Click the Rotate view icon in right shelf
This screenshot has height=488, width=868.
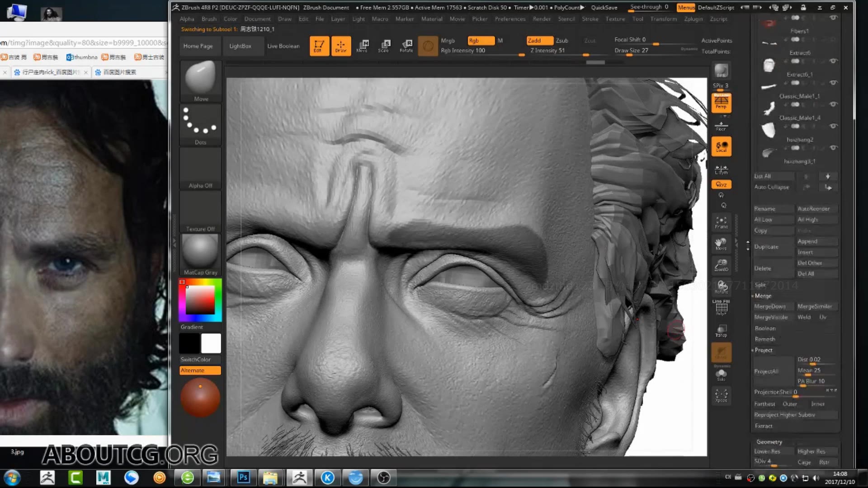(x=721, y=287)
